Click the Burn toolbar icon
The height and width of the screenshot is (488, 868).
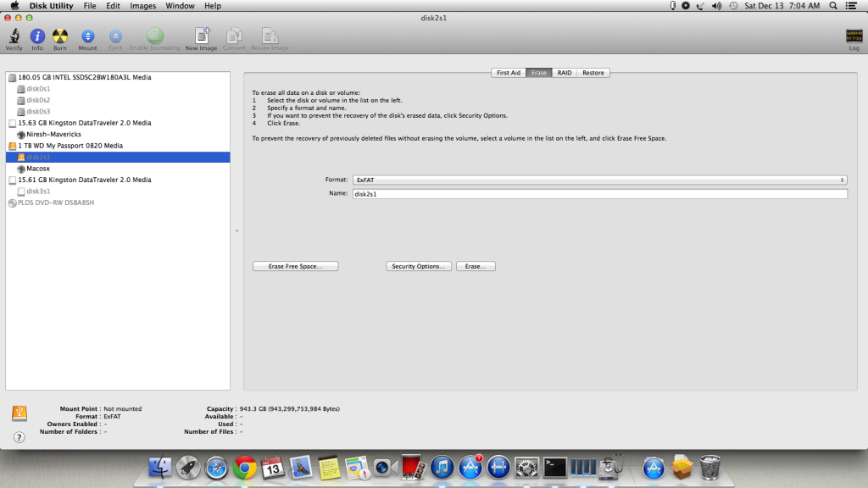pyautogui.click(x=60, y=36)
